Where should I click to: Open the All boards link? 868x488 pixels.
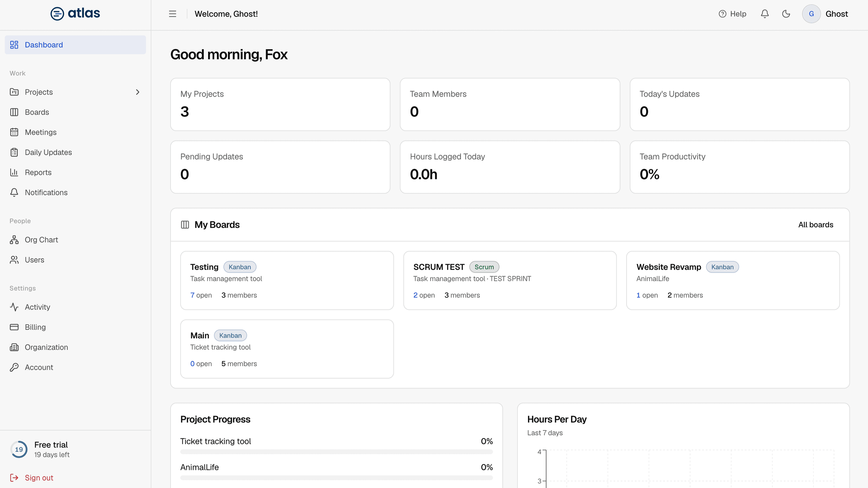pyautogui.click(x=815, y=225)
